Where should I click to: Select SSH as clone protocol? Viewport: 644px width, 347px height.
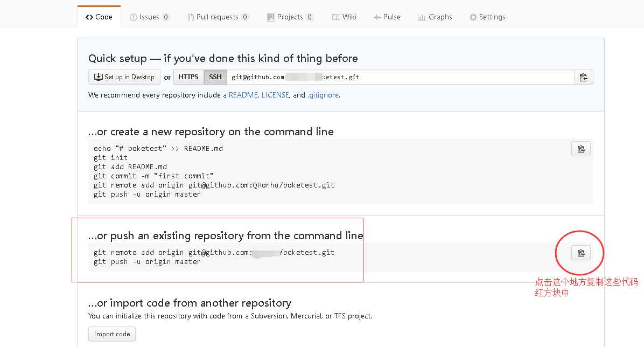coord(215,77)
